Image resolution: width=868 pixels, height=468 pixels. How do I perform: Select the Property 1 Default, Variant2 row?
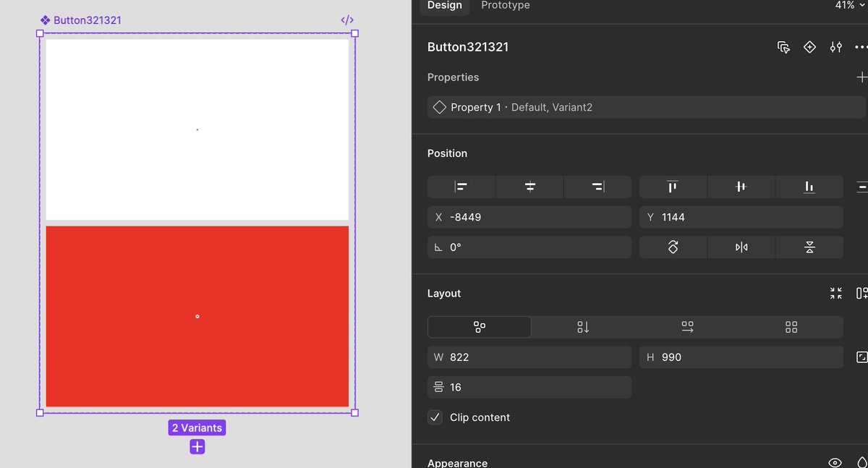[x=647, y=107]
